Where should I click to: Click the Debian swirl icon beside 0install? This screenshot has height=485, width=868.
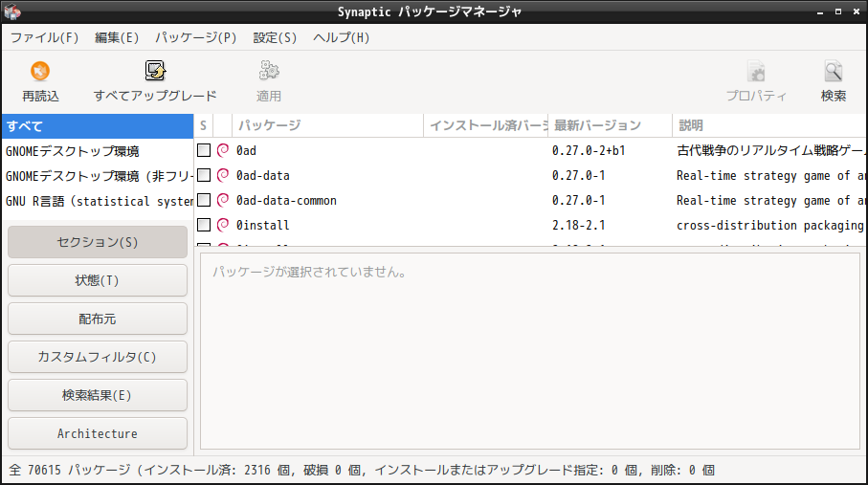pyautogui.click(x=223, y=225)
